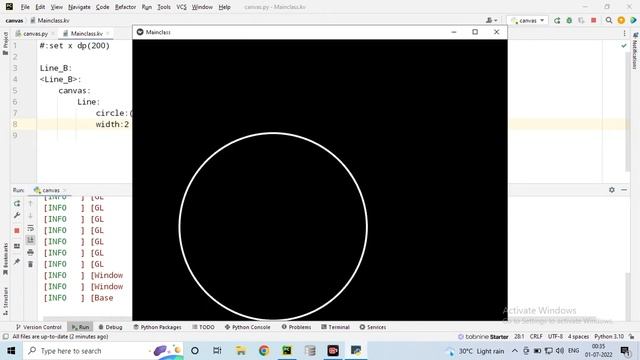Open the Navigate menu
Image resolution: width=640 pixels, height=360 pixels.
(79, 7)
